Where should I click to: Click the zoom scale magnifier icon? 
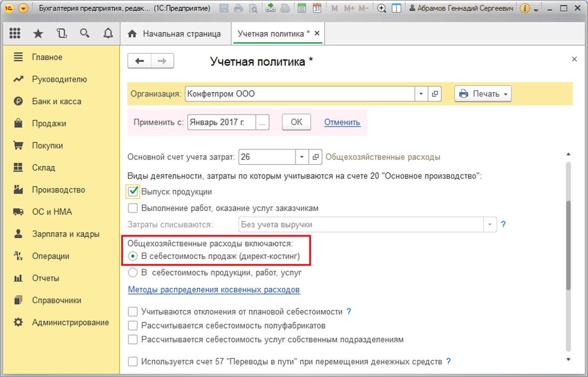(382, 9)
